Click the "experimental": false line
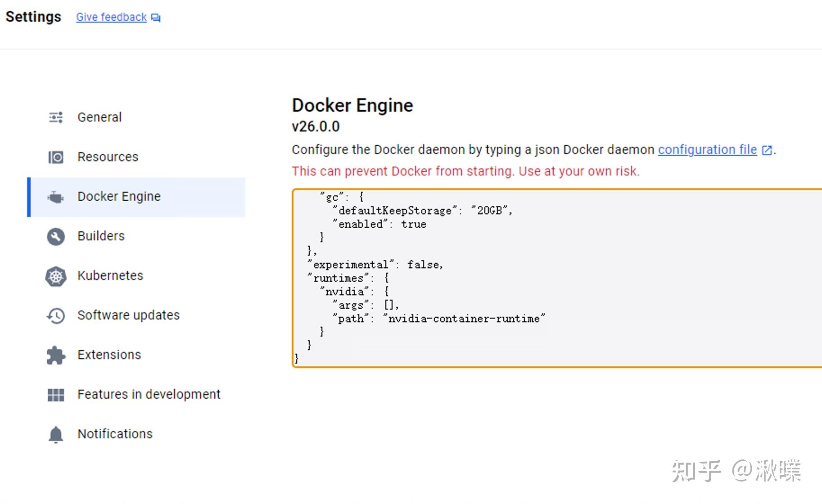 click(x=375, y=265)
